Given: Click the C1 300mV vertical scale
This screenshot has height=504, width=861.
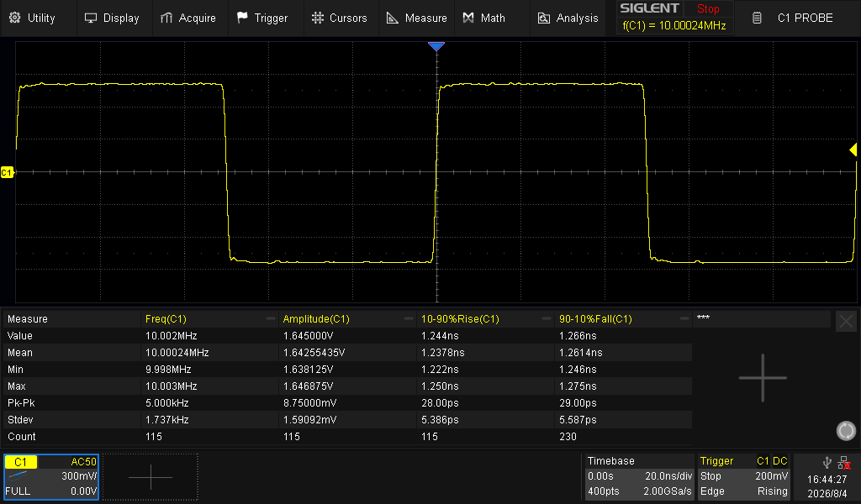Looking at the screenshot, I should (78, 476).
